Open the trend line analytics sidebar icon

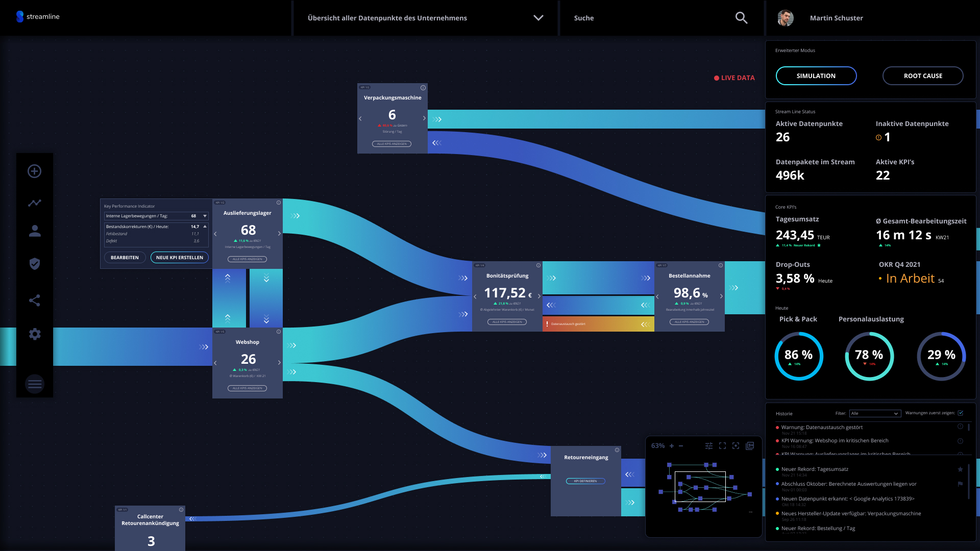click(35, 203)
